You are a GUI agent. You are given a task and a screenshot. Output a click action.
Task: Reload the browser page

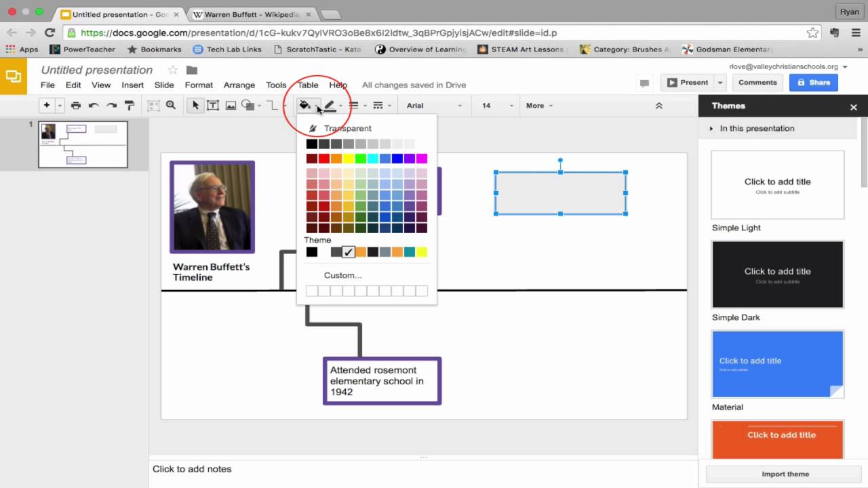pyautogui.click(x=50, y=32)
